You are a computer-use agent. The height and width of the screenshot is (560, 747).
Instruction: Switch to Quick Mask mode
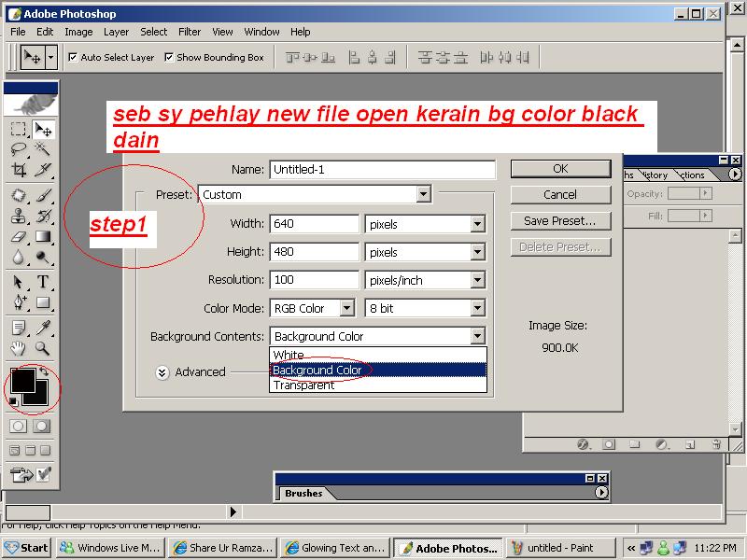[x=42, y=426]
